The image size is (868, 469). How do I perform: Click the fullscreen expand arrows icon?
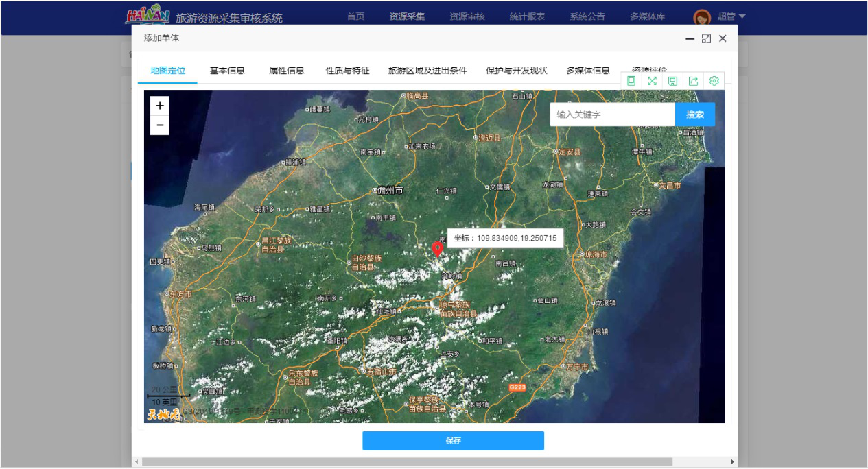(x=652, y=81)
